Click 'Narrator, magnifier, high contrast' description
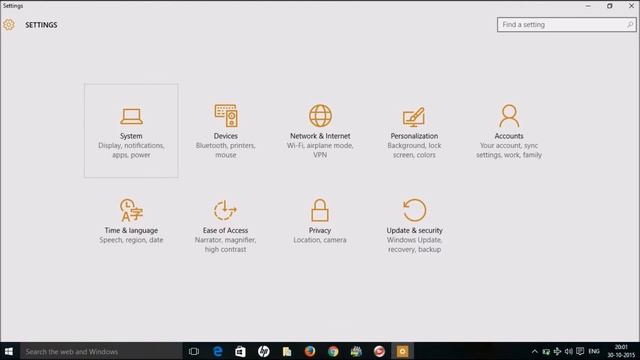The width and height of the screenshot is (640, 360). click(x=225, y=244)
